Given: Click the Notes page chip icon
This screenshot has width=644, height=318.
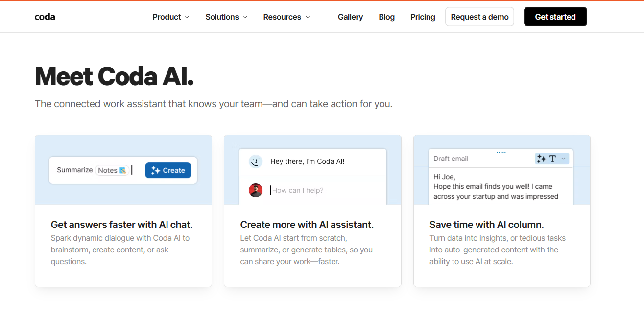Looking at the screenshot, I should coord(123,170).
